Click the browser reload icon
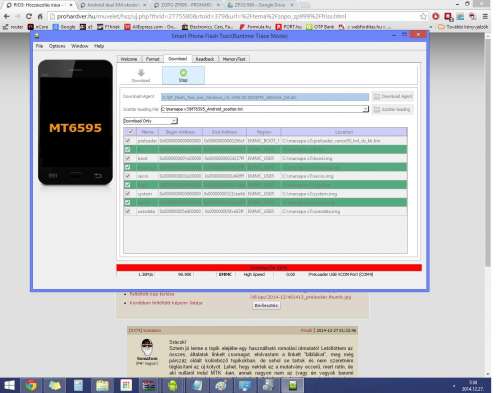The width and height of the screenshot is (500, 393). pyautogui.click(x=29, y=16)
